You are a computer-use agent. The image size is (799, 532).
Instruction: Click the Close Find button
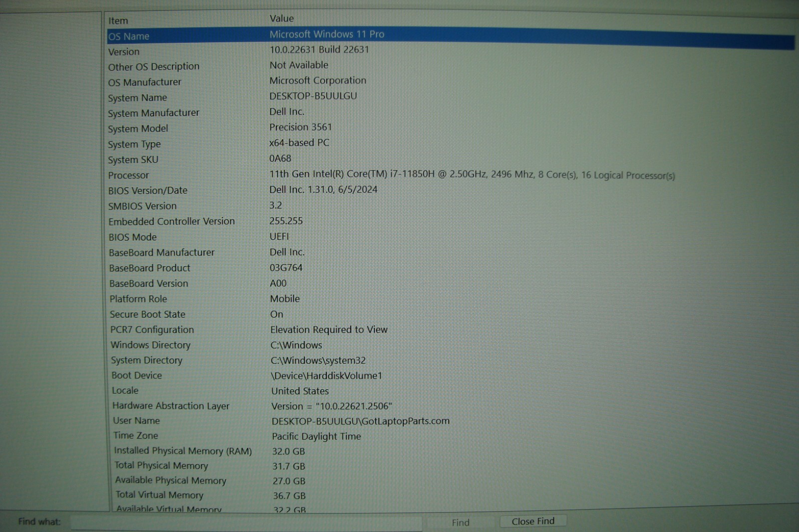(x=533, y=521)
